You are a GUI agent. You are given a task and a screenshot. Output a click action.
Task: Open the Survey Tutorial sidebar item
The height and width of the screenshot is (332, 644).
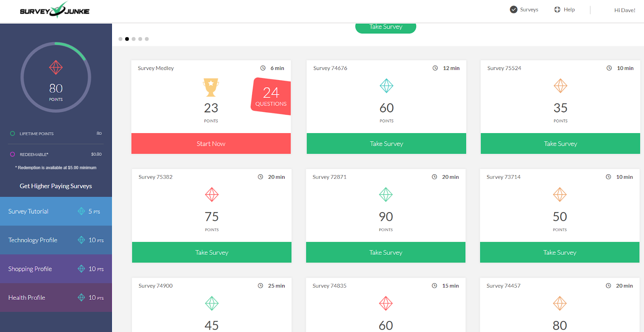click(x=56, y=211)
